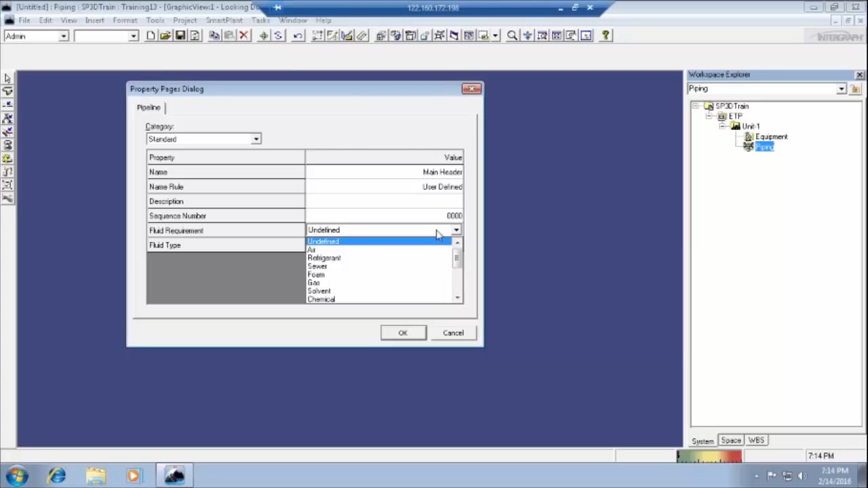The height and width of the screenshot is (488, 868).
Task: Open the Edit menu
Action: (x=45, y=20)
